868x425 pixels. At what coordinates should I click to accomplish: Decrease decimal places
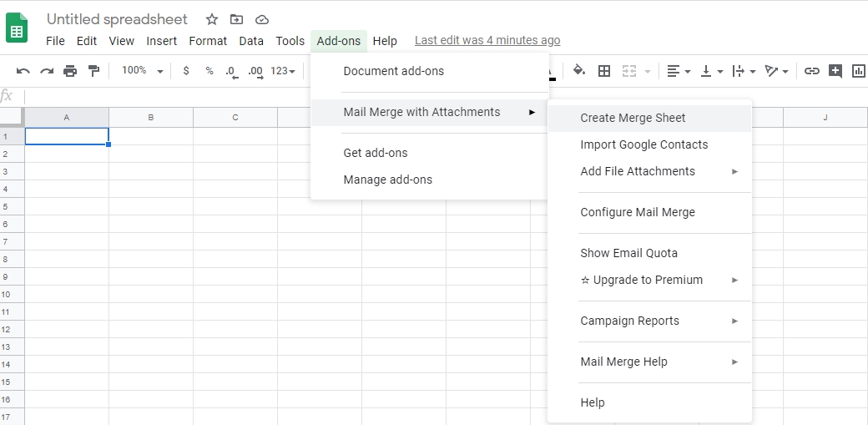[x=231, y=72]
